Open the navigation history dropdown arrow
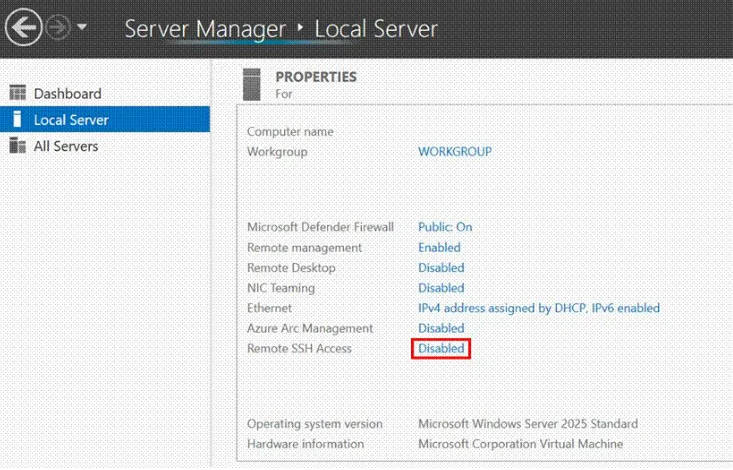The height and width of the screenshot is (470, 733). tap(82, 27)
